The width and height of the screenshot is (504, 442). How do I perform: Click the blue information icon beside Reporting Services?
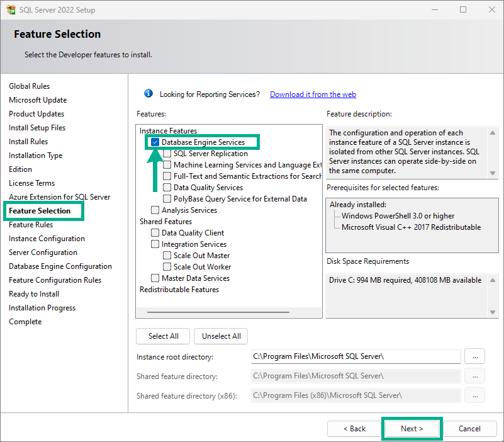148,94
